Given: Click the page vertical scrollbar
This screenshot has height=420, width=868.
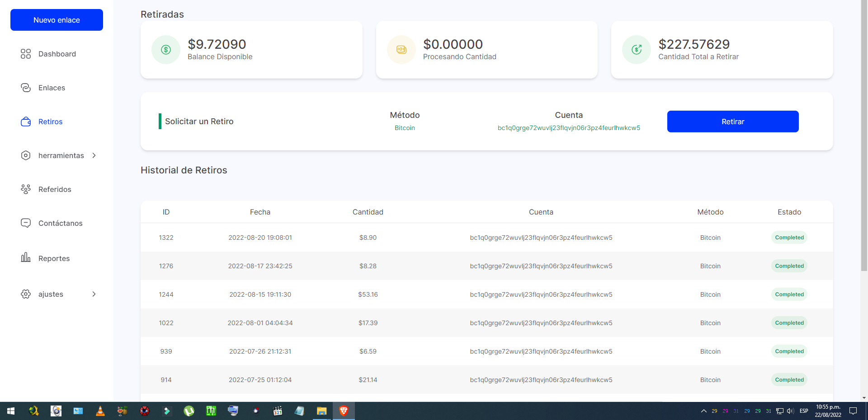Looking at the screenshot, I should click(864, 135).
